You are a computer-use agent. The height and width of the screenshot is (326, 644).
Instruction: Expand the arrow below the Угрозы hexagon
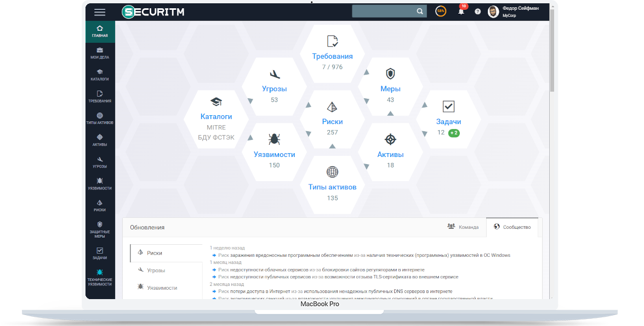(x=250, y=100)
